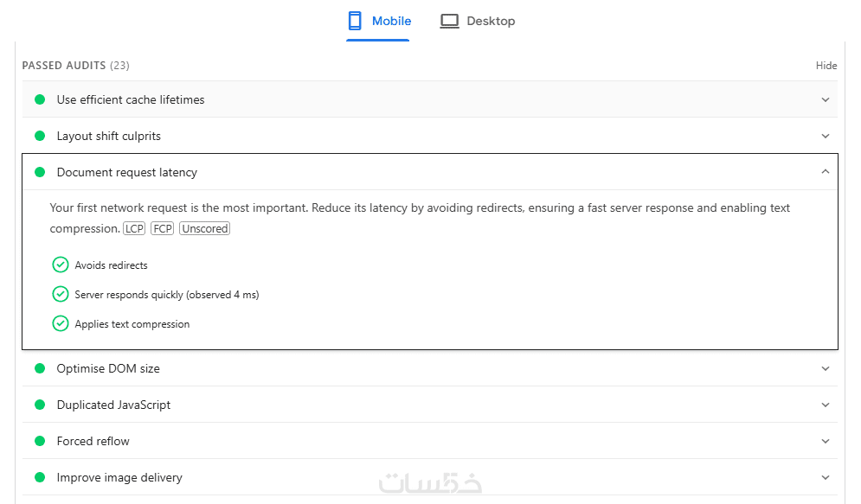Image resolution: width=861 pixels, height=504 pixels.
Task: Click the checkmark beside Server responds quickly
Action: coord(61,294)
